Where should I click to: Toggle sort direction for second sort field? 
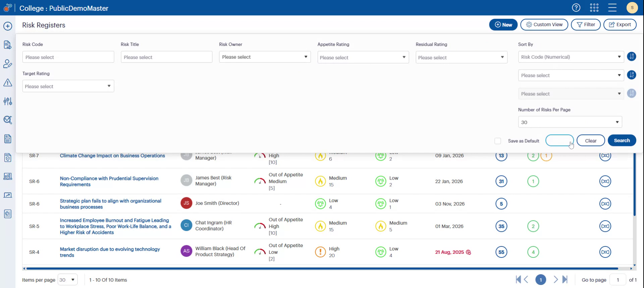point(631,75)
